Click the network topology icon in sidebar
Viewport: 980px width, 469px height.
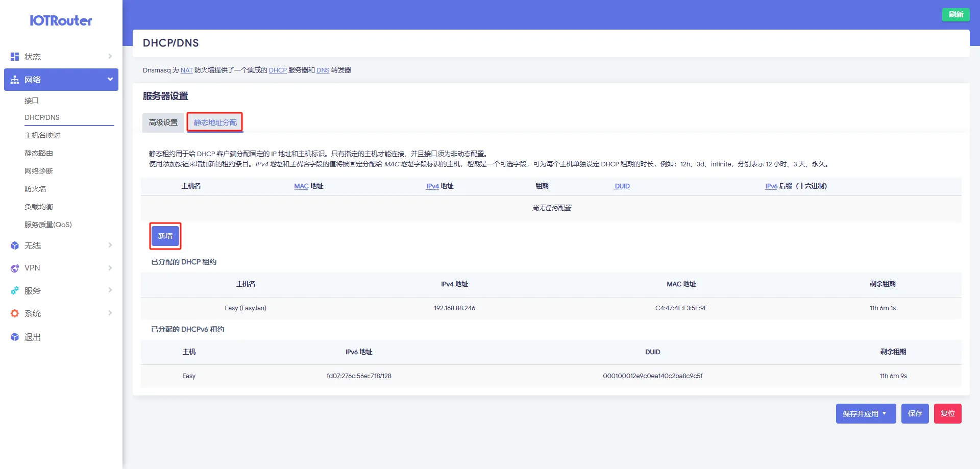tap(15, 80)
